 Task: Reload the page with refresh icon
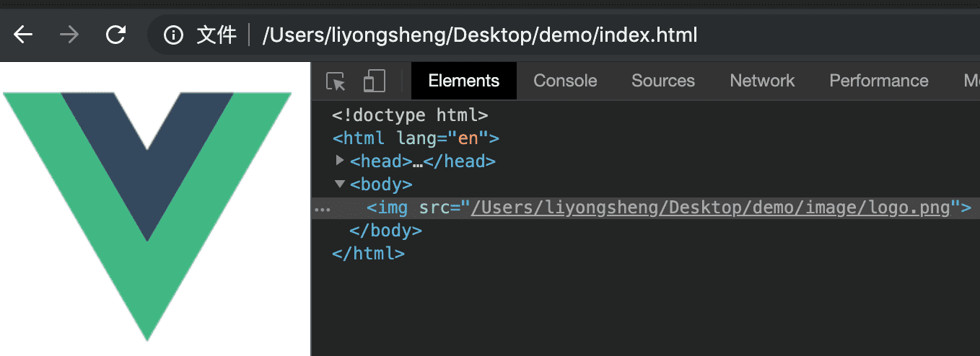point(115,35)
